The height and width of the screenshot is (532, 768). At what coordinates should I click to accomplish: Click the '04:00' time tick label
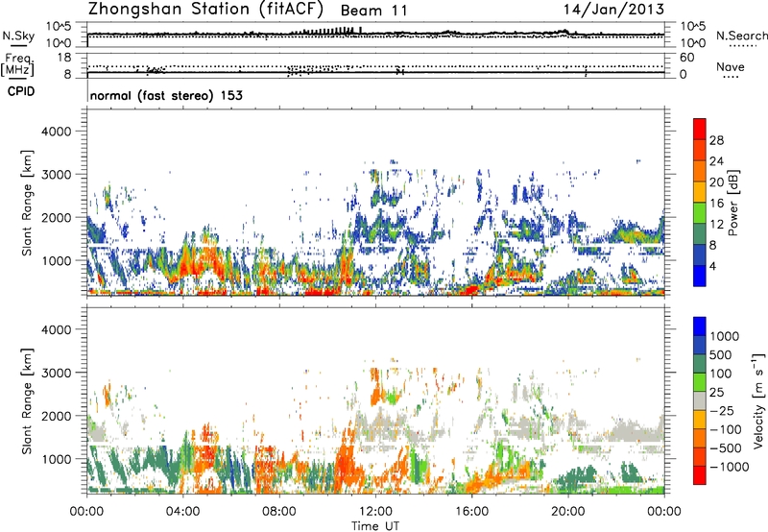click(x=182, y=512)
